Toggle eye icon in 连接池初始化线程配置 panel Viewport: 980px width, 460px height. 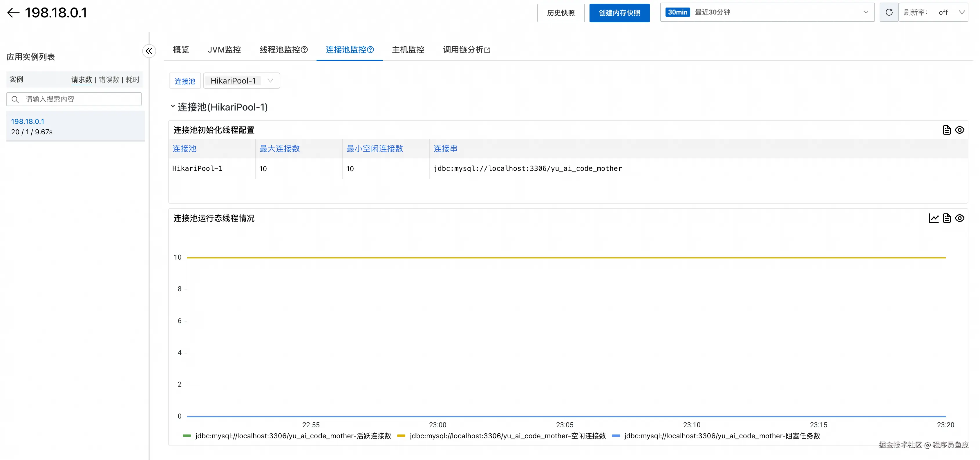tap(959, 130)
